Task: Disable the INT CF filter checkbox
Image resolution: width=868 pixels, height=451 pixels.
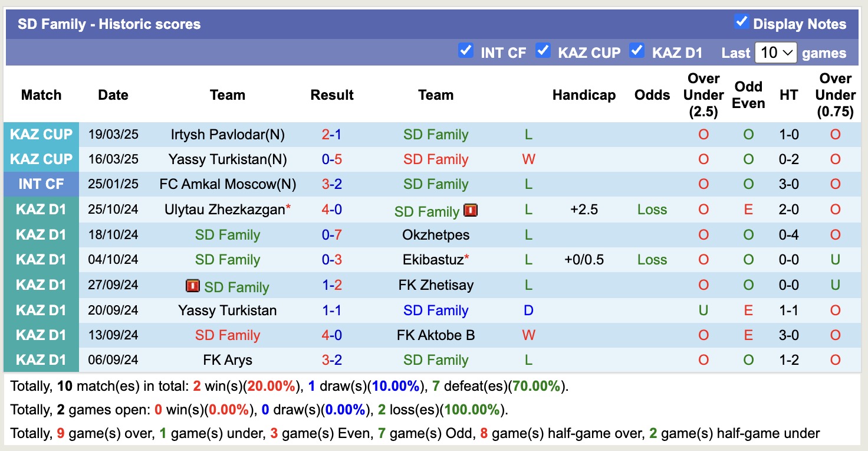Action: click(x=466, y=51)
